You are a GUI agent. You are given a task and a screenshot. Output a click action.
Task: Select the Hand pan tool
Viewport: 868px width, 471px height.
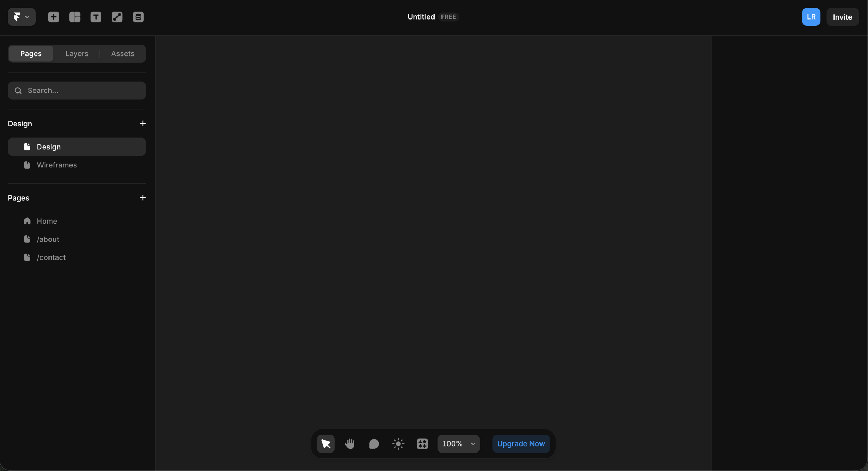(x=349, y=444)
